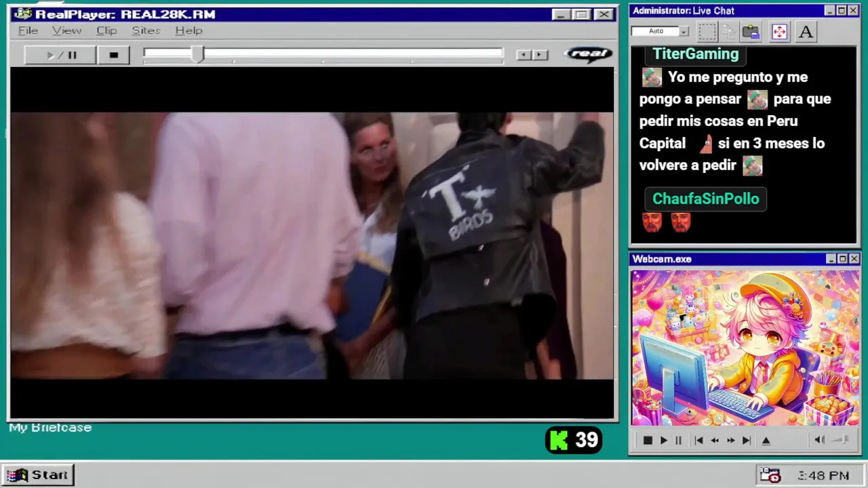Image resolution: width=868 pixels, height=488 pixels.
Task: Click the Webcam.exe eject button
Action: (766, 441)
